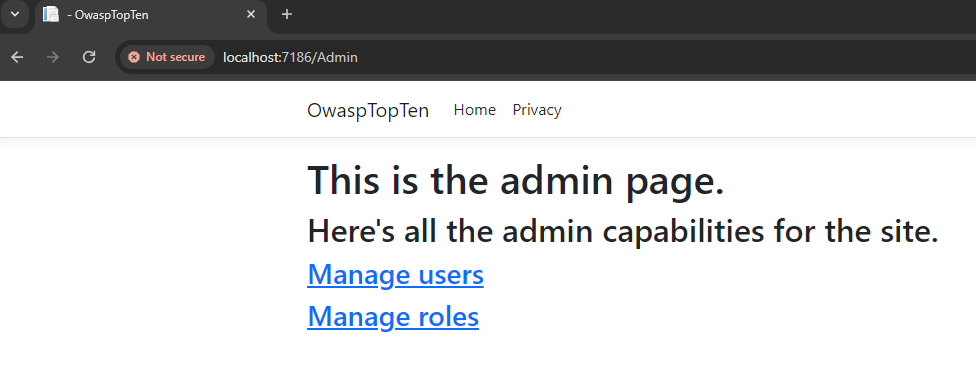
Task: Open the Manage users link
Action: [395, 274]
